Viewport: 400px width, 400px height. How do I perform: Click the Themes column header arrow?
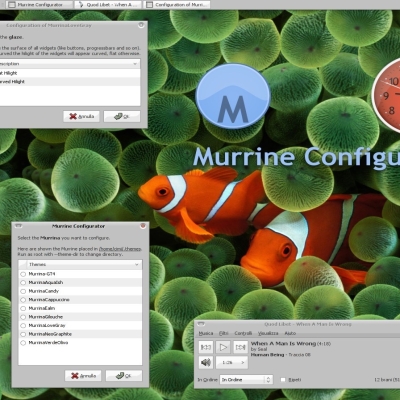137,265
